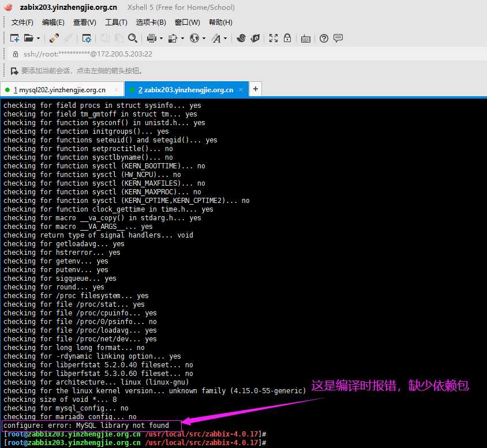487x448 pixels.
Task: Toggle full screen mode icon
Action: pyautogui.click(x=274, y=38)
